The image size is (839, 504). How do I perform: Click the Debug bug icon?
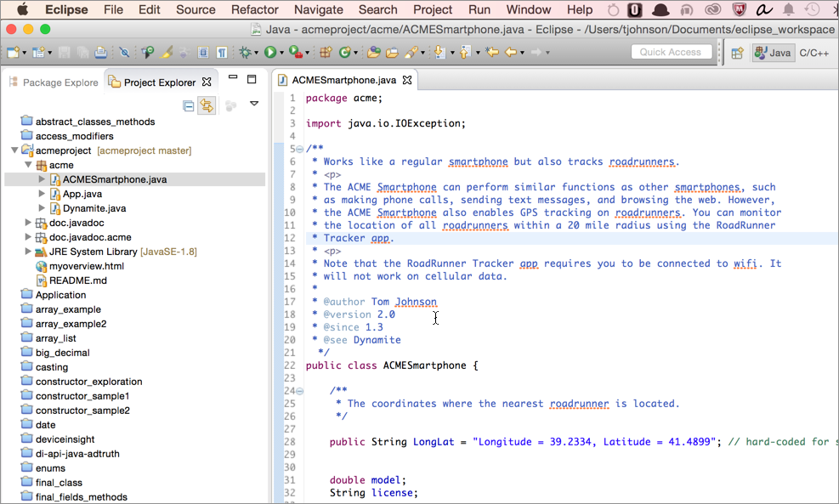246,53
